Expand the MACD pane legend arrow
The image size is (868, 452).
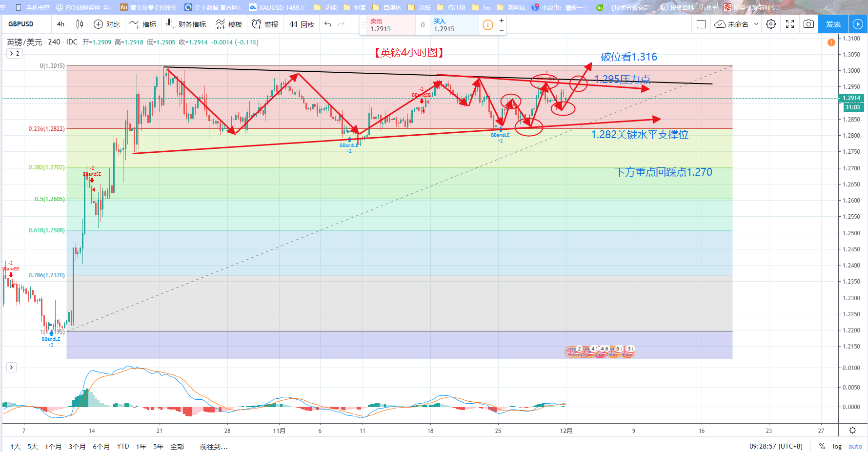click(x=11, y=367)
